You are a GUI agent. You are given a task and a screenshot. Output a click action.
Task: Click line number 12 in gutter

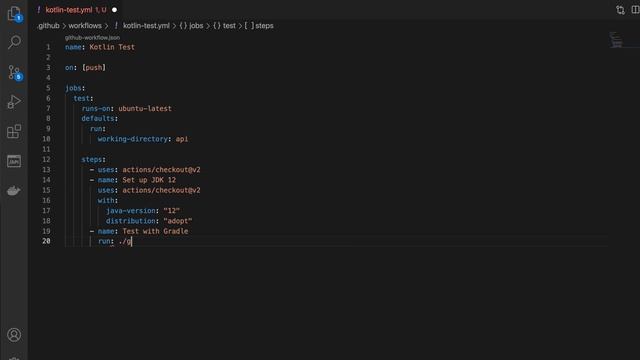[47, 159]
